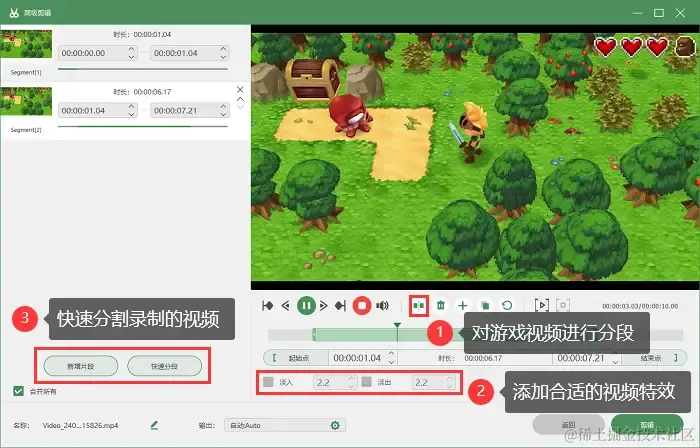Jump to segment end point icon

(x=341, y=306)
